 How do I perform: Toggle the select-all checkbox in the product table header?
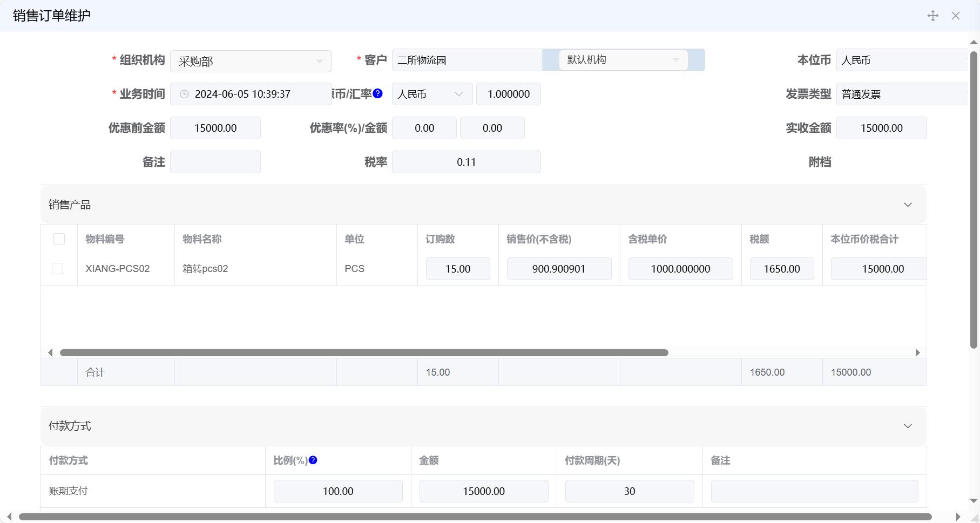tap(58, 239)
